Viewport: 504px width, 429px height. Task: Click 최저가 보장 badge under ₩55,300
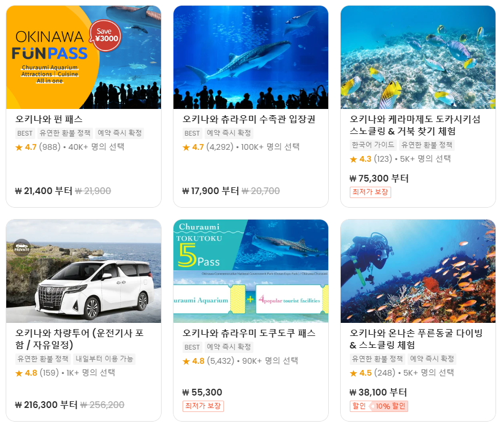tap(203, 406)
